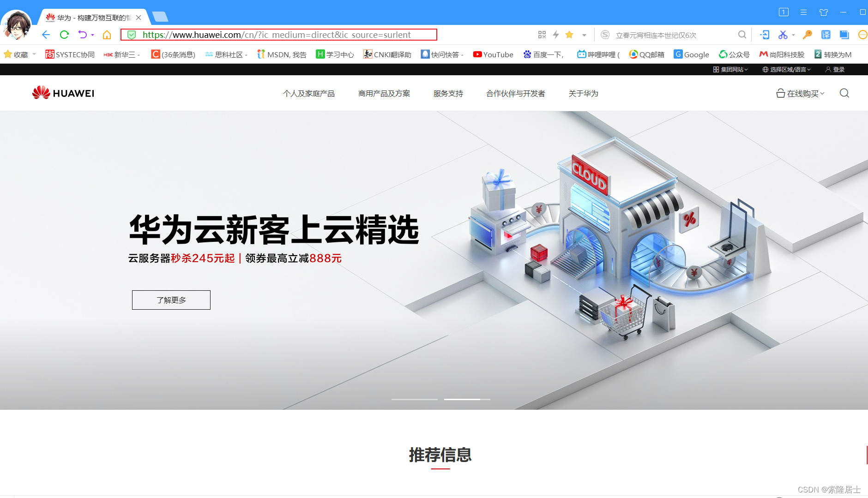Click the Huawei site search icon

(844, 93)
